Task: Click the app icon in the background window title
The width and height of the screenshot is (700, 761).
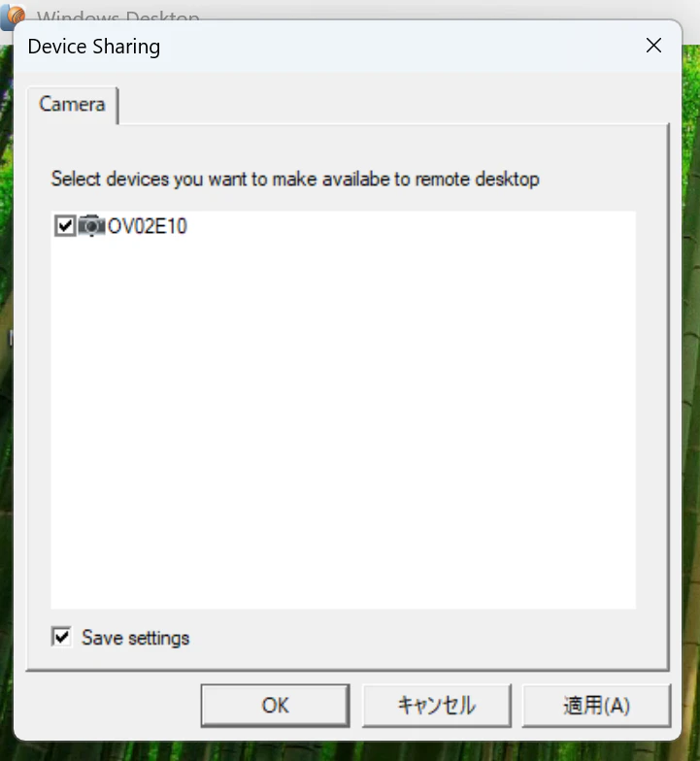Action: point(13,16)
